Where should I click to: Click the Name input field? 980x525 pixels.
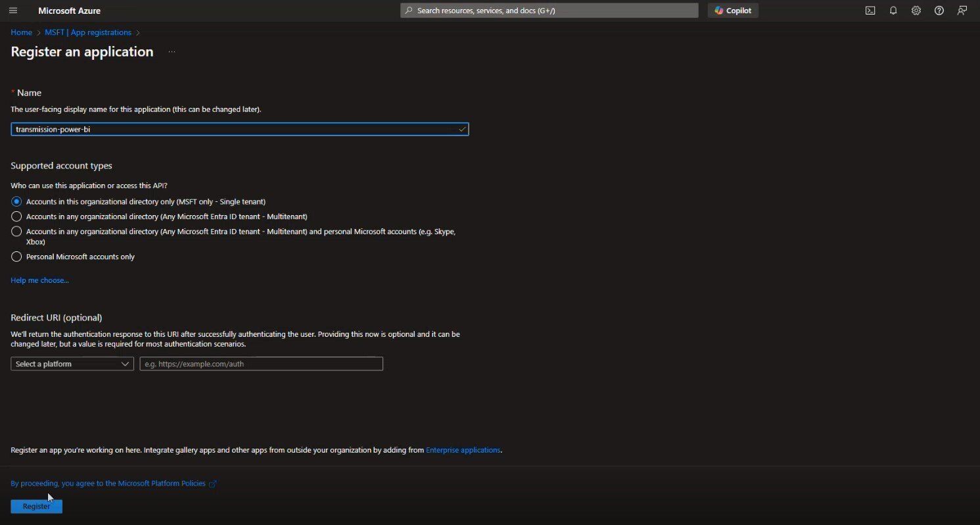pos(239,129)
